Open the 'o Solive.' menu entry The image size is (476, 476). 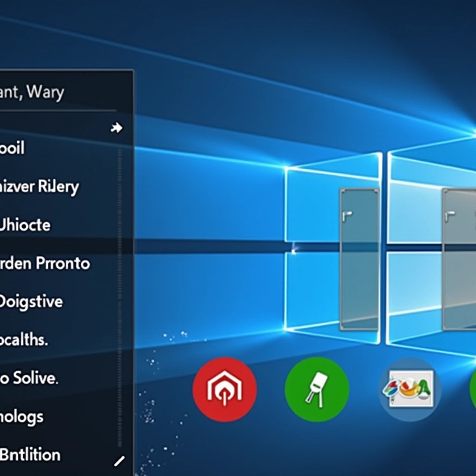[29, 378]
